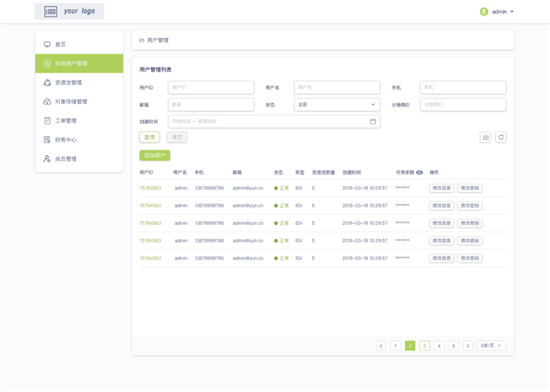Open user ID 75764563 link in first row
Viewport: 550px width, 392px height.
pos(150,188)
